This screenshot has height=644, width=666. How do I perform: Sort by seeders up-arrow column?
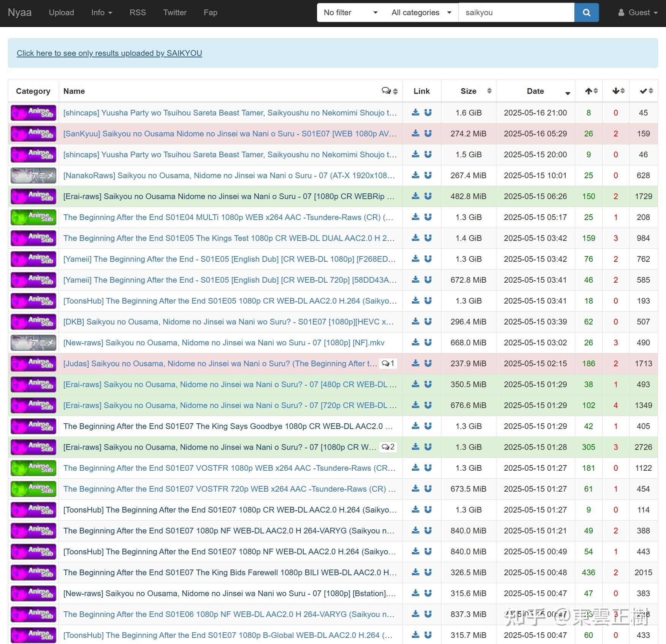(x=589, y=91)
